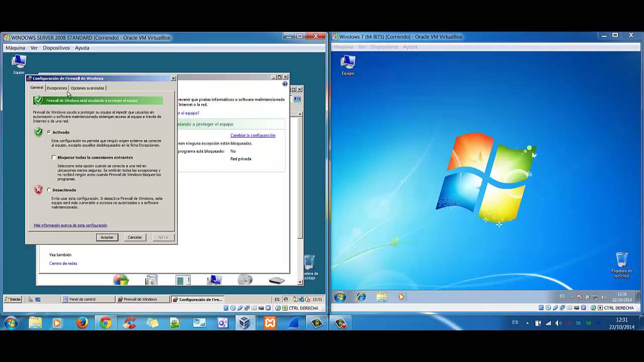
Task: Check Bloquear todas las conexiones entrantes
Action: pos(54,157)
